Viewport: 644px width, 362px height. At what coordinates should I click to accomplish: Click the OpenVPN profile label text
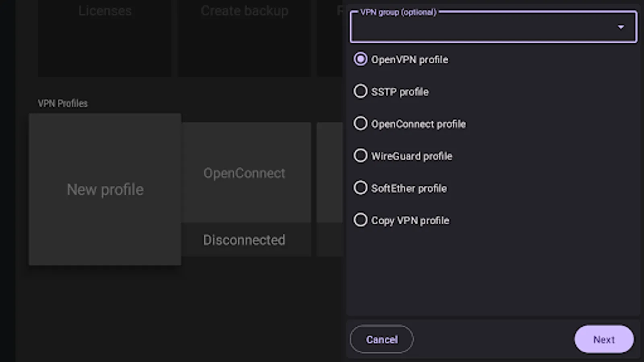(x=409, y=60)
